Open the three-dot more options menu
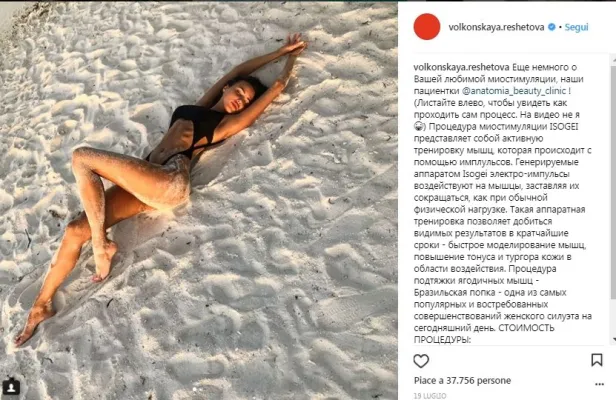The image size is (616, 400). [x=599, y=384]
